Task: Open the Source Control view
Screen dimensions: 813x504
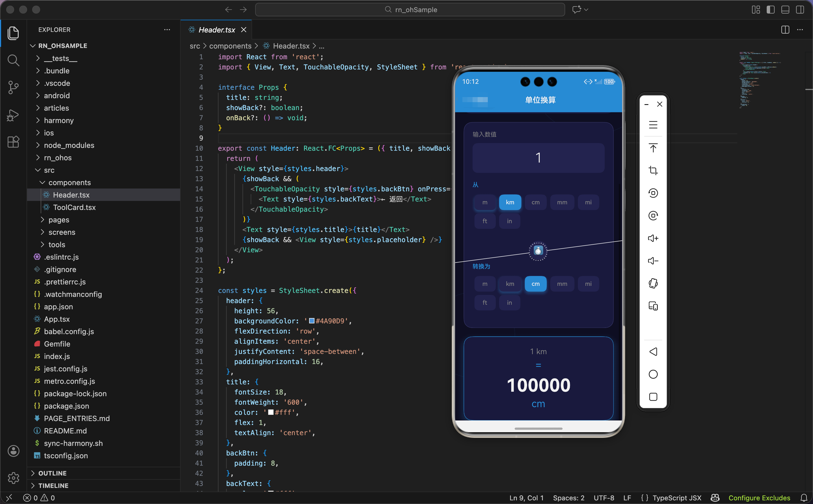Action: pyautogui.click(x=13, y=87)
